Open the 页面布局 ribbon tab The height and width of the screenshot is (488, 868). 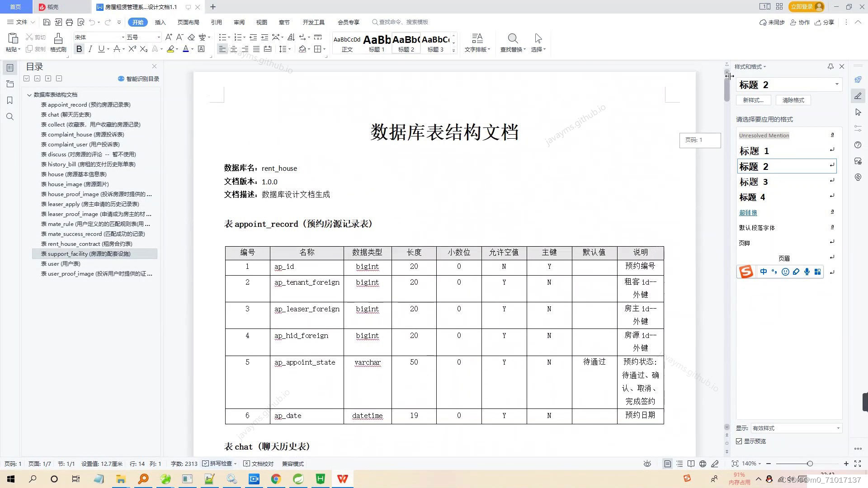(189, 22)
